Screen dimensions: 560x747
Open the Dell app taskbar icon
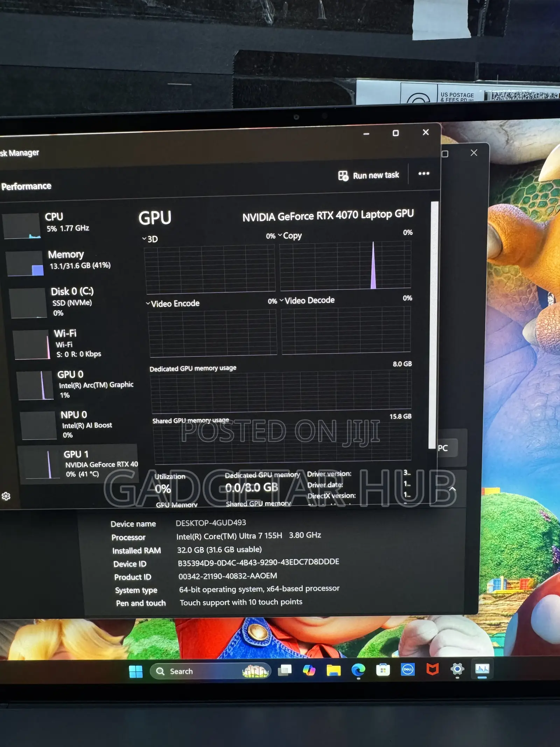click(408, 670)
